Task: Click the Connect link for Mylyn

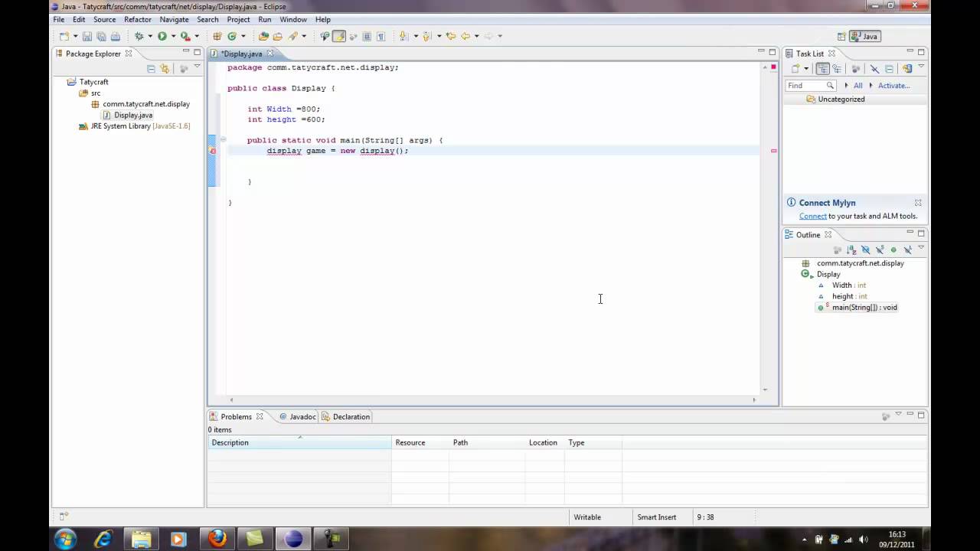Action: click(812, 216)
